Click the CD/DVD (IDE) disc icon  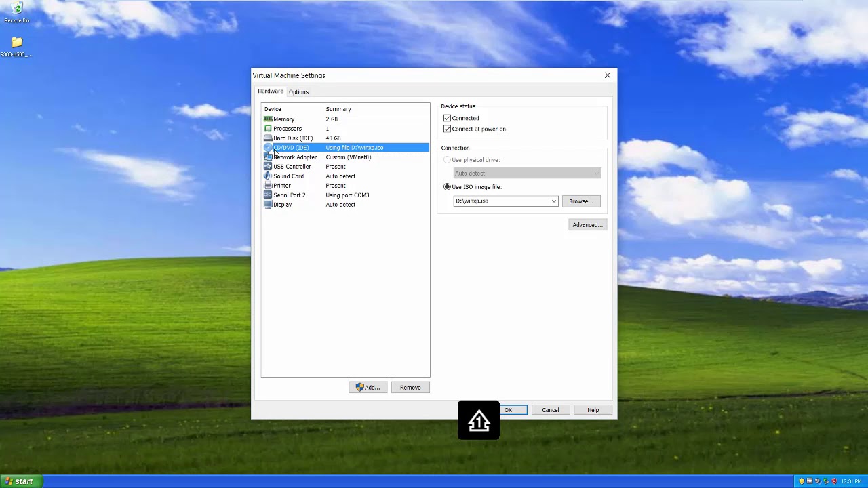point(268,148)
